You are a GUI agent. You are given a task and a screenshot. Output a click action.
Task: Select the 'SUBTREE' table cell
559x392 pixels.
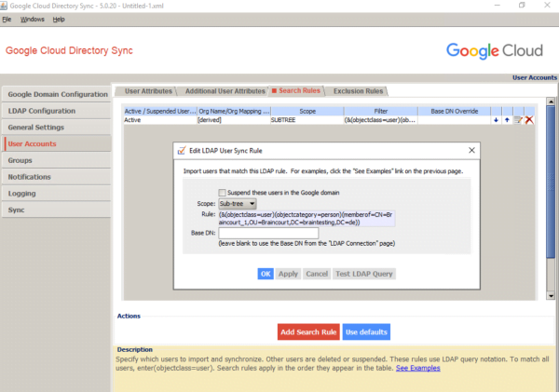(x=307, y=120)
